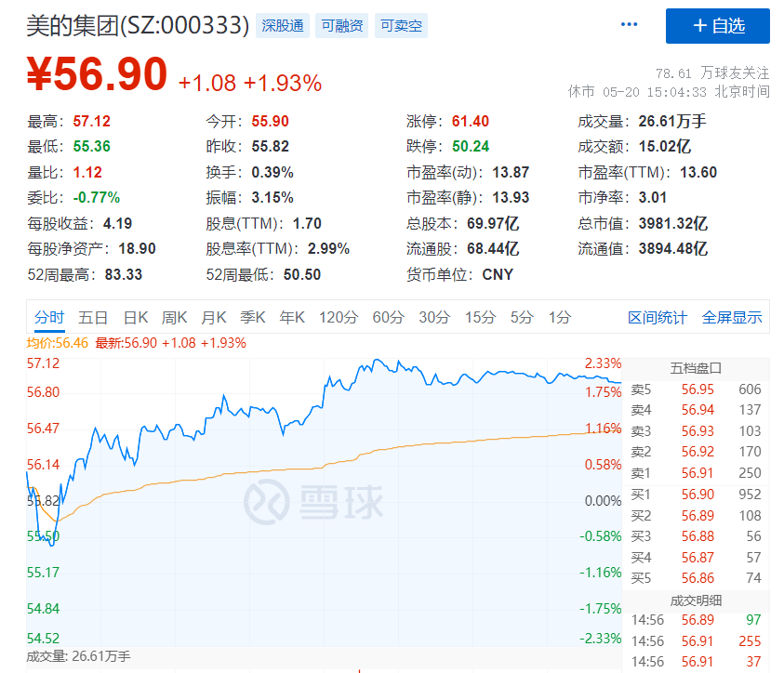Select the 买1 order row at 56.90

point(696,495)
